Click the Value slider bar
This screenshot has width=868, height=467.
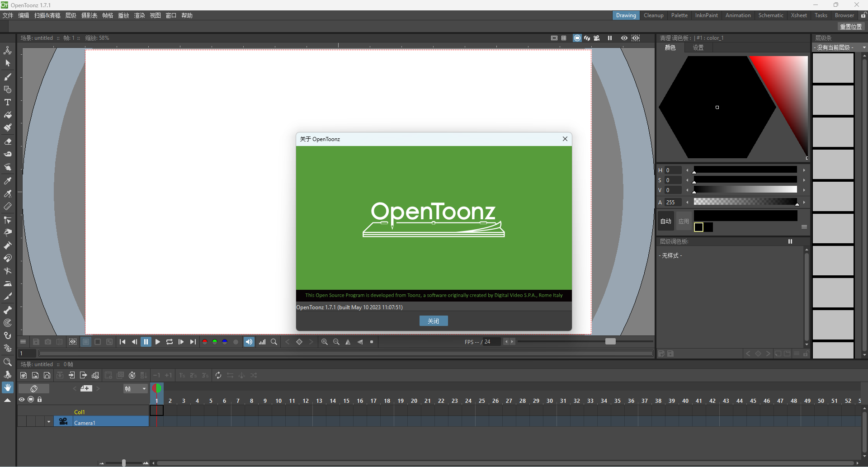point(745,189)
